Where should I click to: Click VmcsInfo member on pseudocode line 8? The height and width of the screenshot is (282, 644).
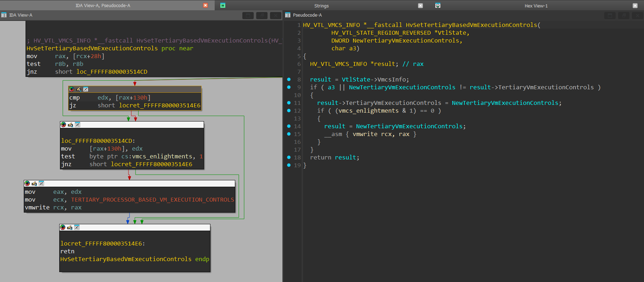[x=392, y=80]
